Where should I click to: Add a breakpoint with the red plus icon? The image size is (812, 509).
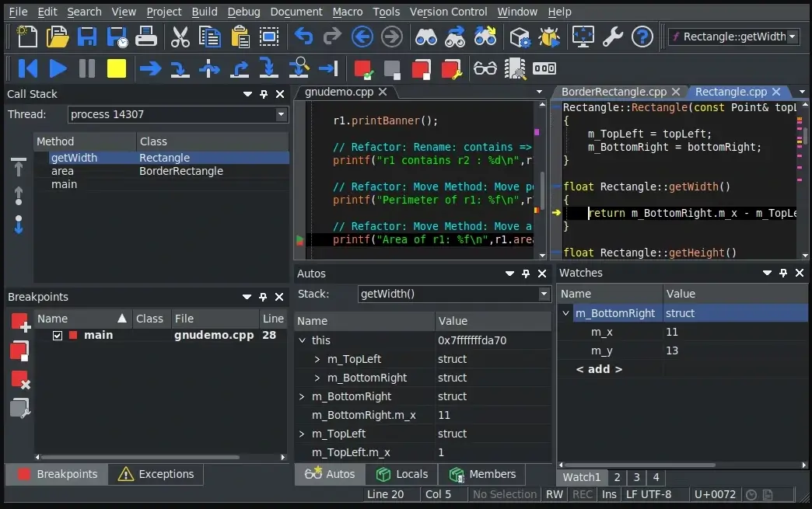point(21,322)
